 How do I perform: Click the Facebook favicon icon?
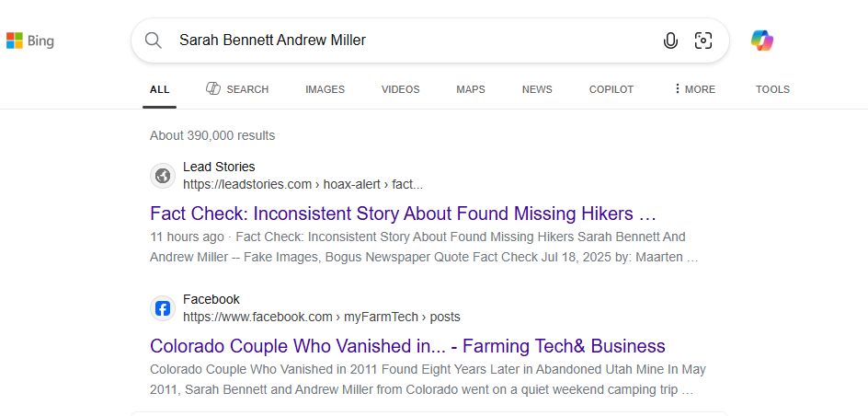[x=163, y=308]
